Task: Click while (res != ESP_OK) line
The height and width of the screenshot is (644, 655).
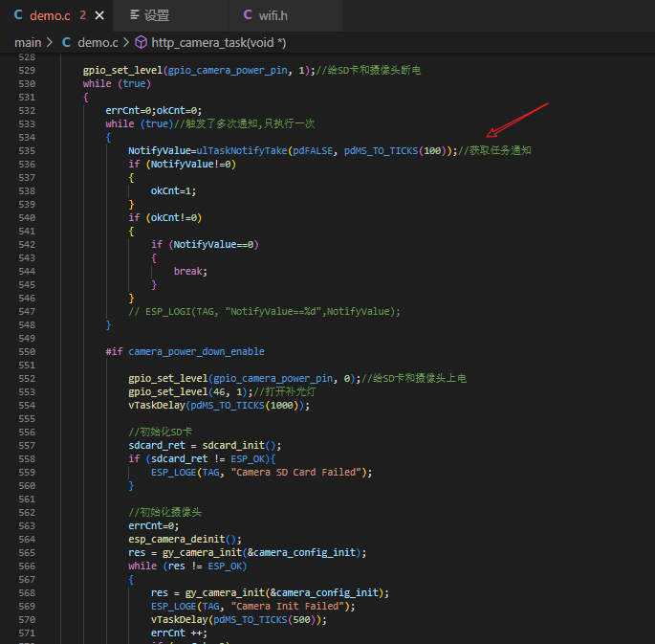Action: pyautogui.click(x=187, y=566)
